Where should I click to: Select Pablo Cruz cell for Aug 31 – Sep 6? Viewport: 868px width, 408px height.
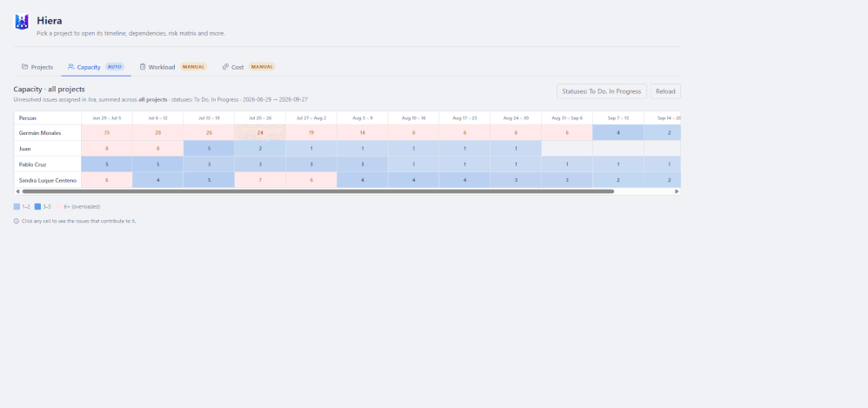(x=567, y=164)
